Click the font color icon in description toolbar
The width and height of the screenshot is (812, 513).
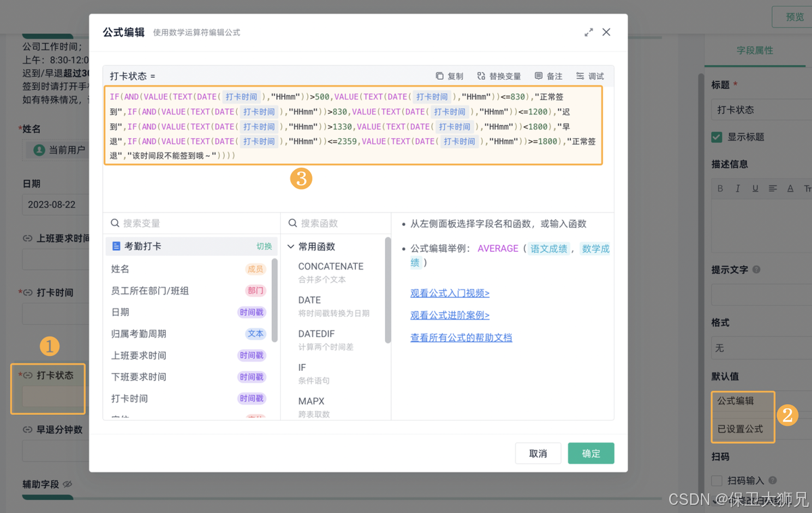coord(790,188)
